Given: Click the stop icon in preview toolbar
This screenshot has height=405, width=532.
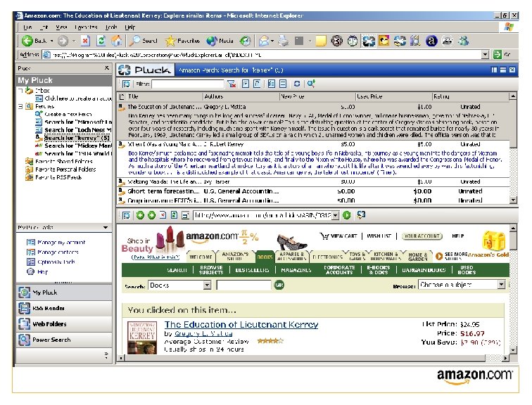Looking at the screenshot, I should coord(163,215).
